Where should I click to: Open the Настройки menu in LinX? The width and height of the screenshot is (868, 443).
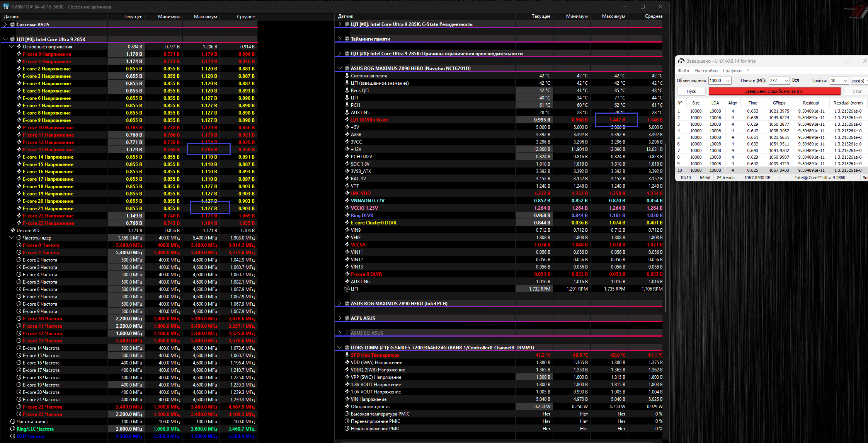pyautogui.click(x=706, y=71)
